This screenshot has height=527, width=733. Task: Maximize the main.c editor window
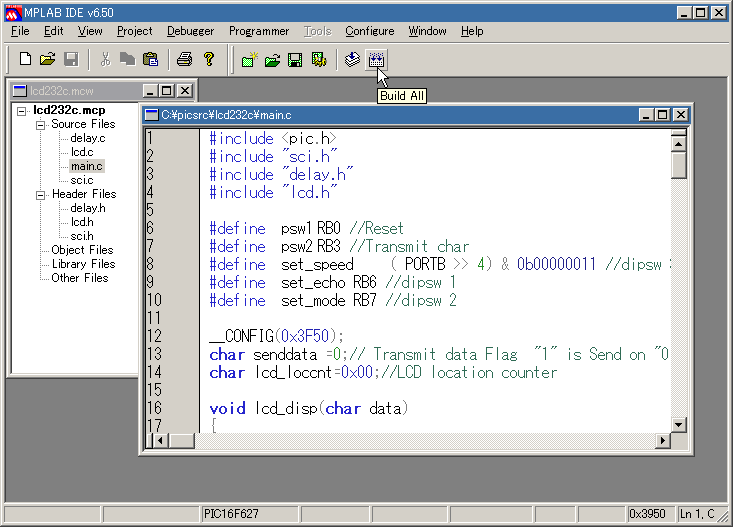tap(663, 115)
